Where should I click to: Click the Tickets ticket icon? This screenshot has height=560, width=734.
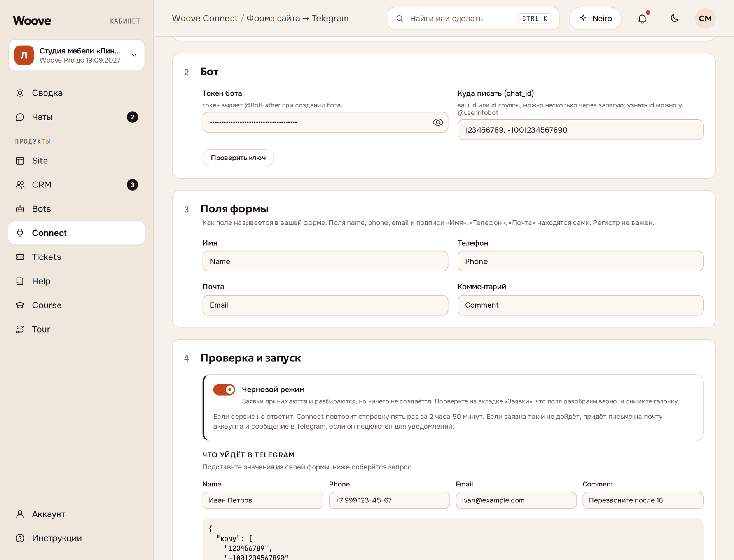(x=20, y=257)
